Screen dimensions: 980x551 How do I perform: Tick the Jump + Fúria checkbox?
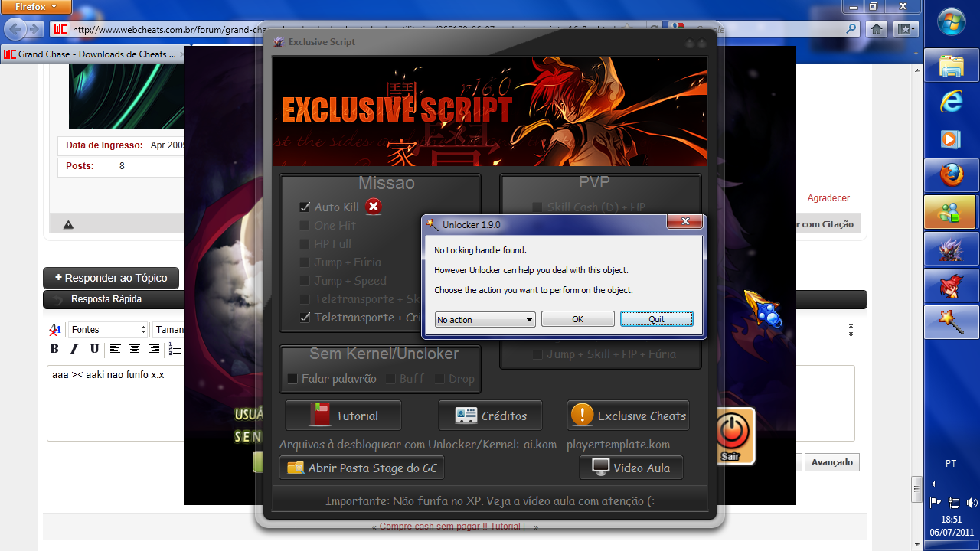[305, 262]
